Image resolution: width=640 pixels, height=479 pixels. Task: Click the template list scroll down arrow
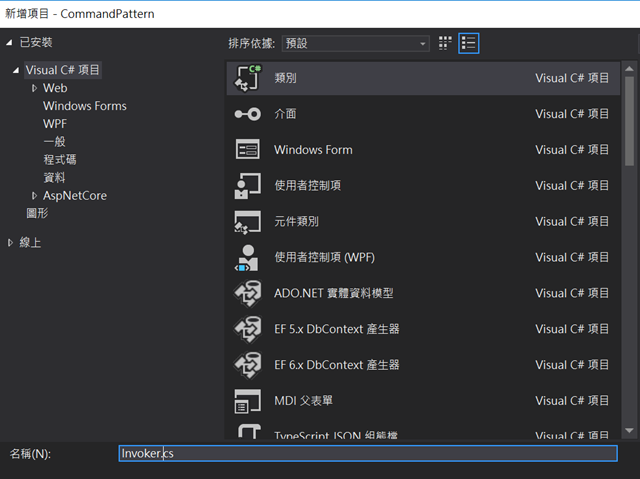coord(629,430)
